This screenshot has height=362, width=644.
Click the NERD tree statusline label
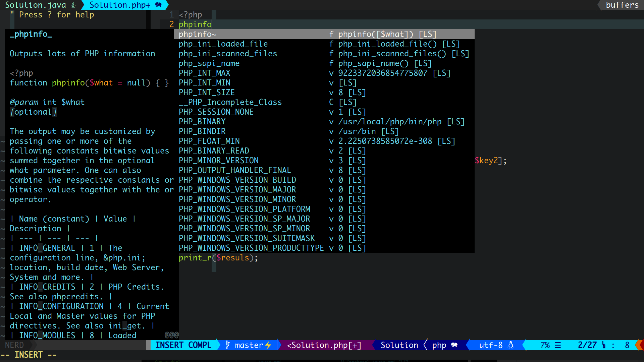click(14, 345)
